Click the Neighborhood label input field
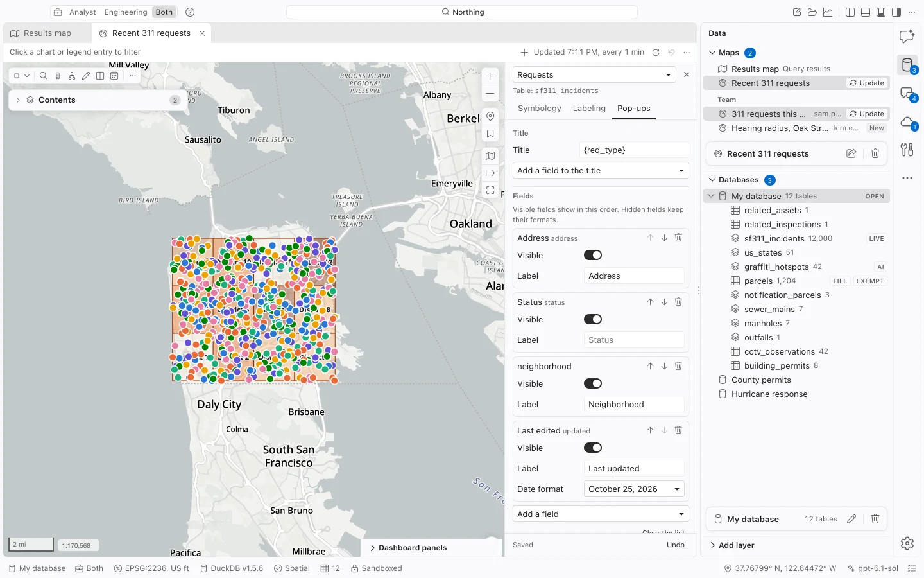 [634, 405]
